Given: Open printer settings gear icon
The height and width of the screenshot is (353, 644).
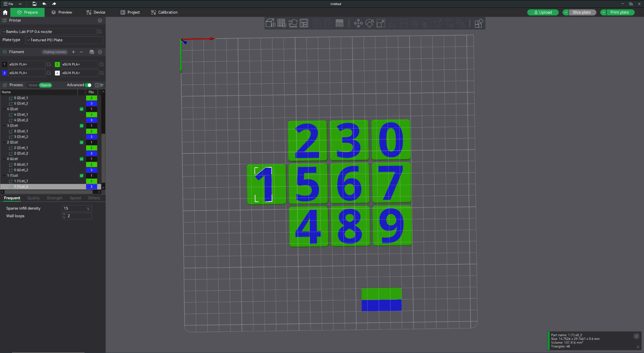Looking at the screenshot, I should tap(100, 20).
